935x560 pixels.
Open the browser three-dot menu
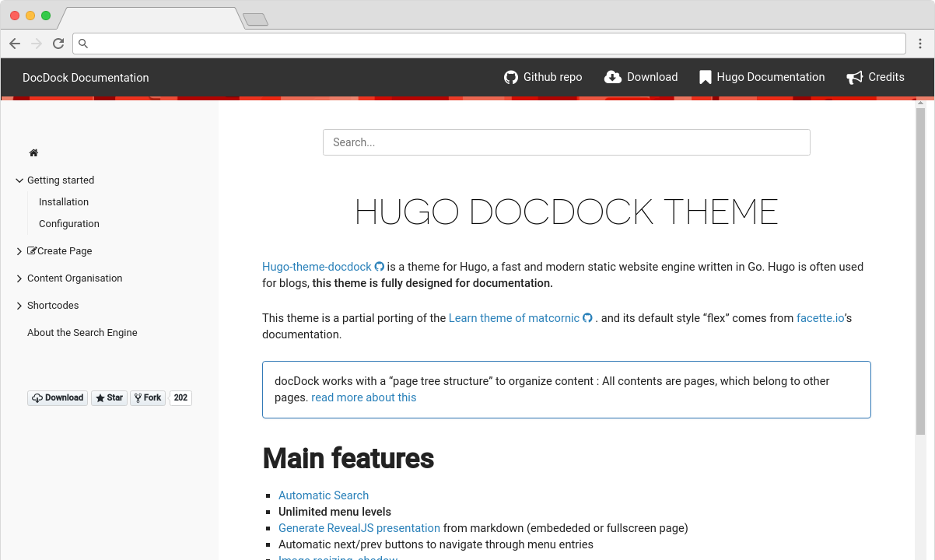tap(920, 44)
